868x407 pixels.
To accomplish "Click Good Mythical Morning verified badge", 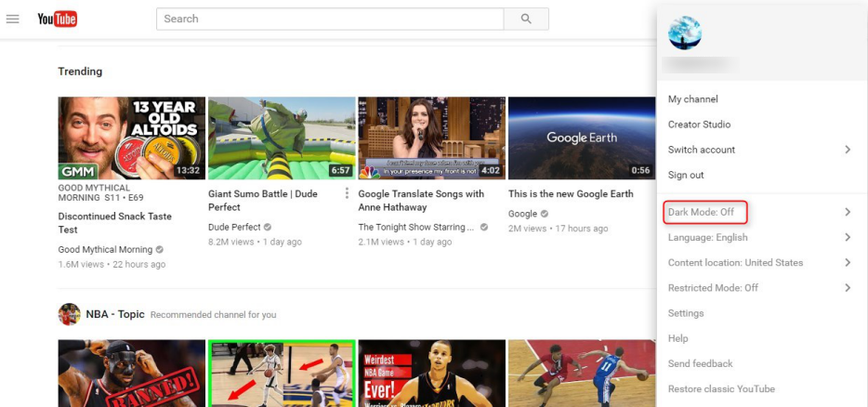I will coord(160,249).
